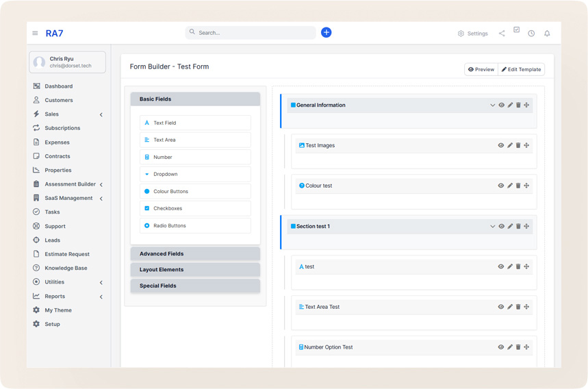Open the notifications bell

coord(547,34)
